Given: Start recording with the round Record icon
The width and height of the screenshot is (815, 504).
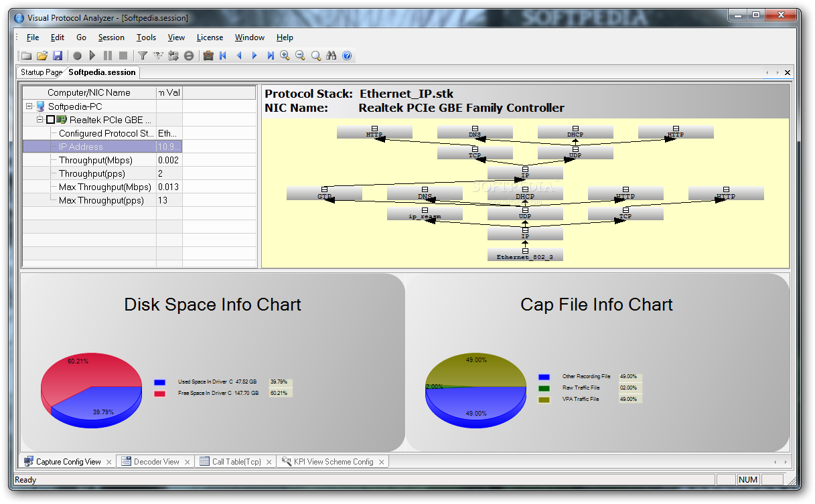Looking at the screenshot, I should pos(78,56).
